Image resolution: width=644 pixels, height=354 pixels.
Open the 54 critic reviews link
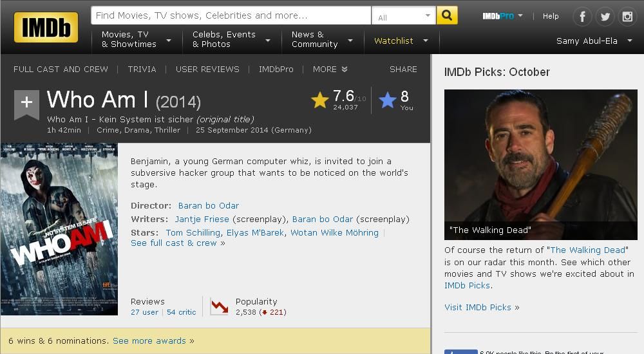[181, 313]
